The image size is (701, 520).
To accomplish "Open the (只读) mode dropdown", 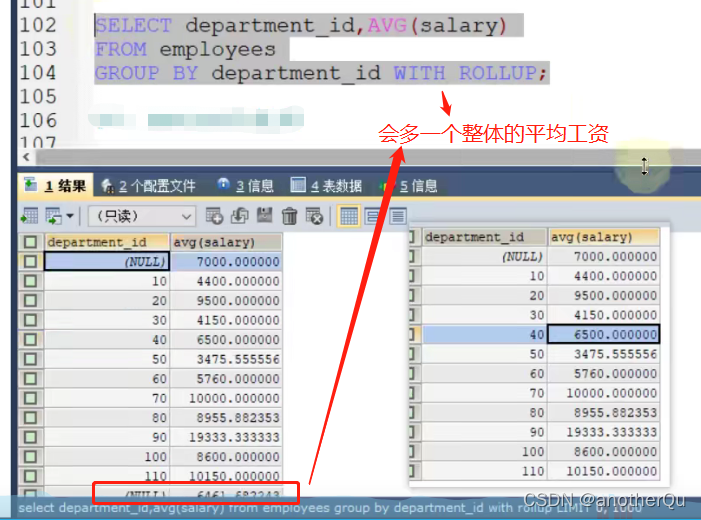I will tap(142, 216).
